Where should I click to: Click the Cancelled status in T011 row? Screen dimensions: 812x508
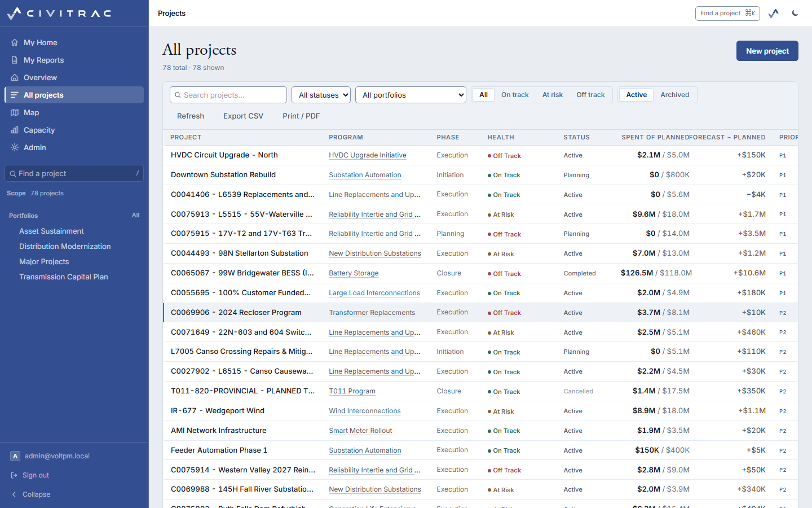(579, 391)
